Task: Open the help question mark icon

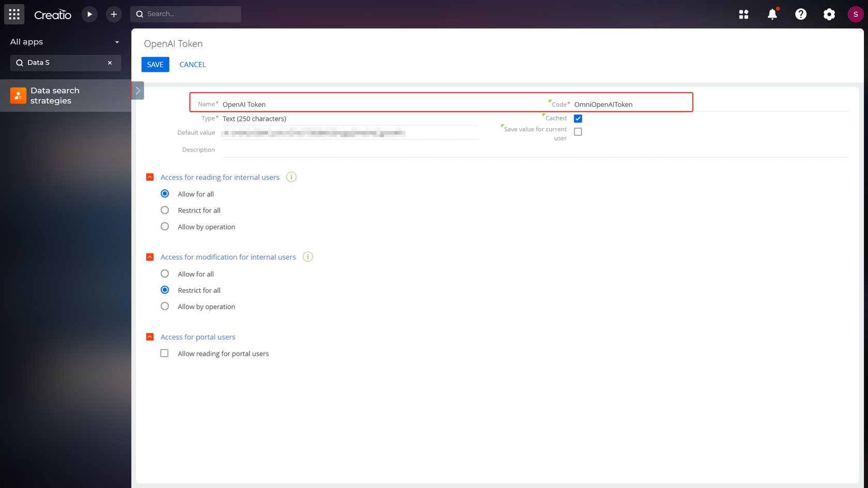Action: [x=800, y=14]
